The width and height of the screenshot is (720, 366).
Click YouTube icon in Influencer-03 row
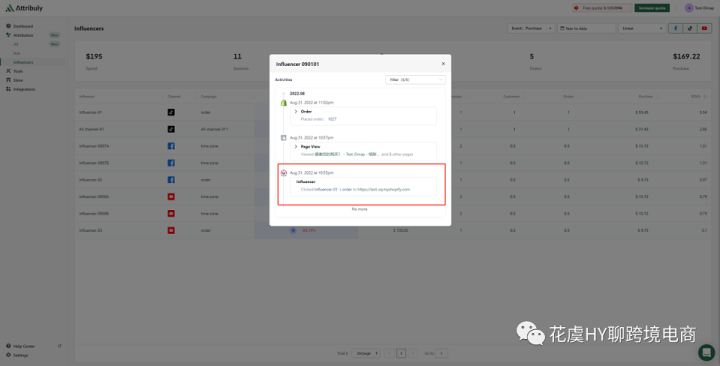(x=171, y=230)
